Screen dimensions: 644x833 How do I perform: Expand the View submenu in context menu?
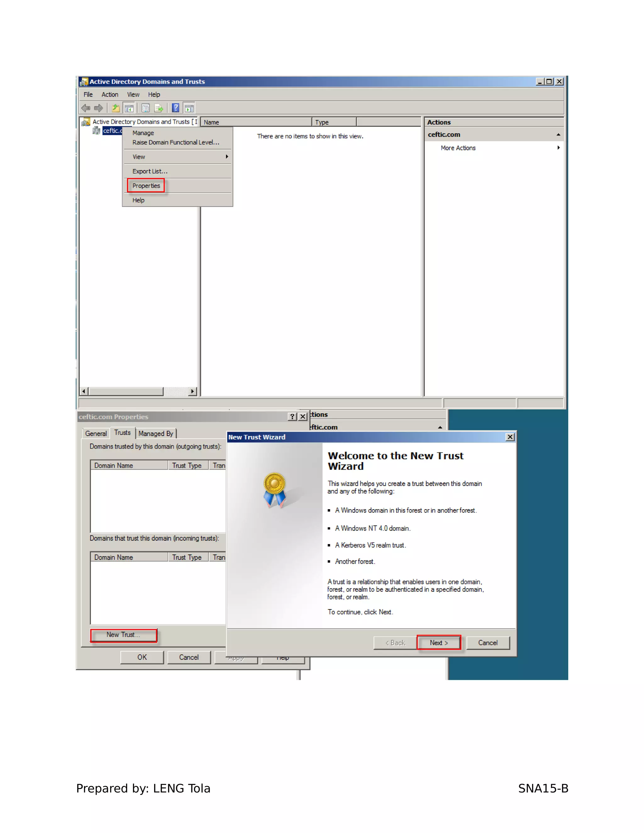(227, 157)
